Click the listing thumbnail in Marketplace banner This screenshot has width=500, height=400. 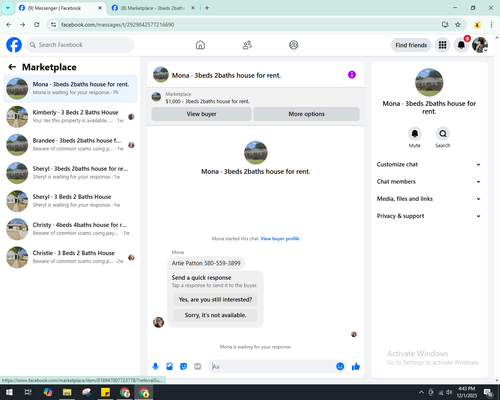click(156, 97)
